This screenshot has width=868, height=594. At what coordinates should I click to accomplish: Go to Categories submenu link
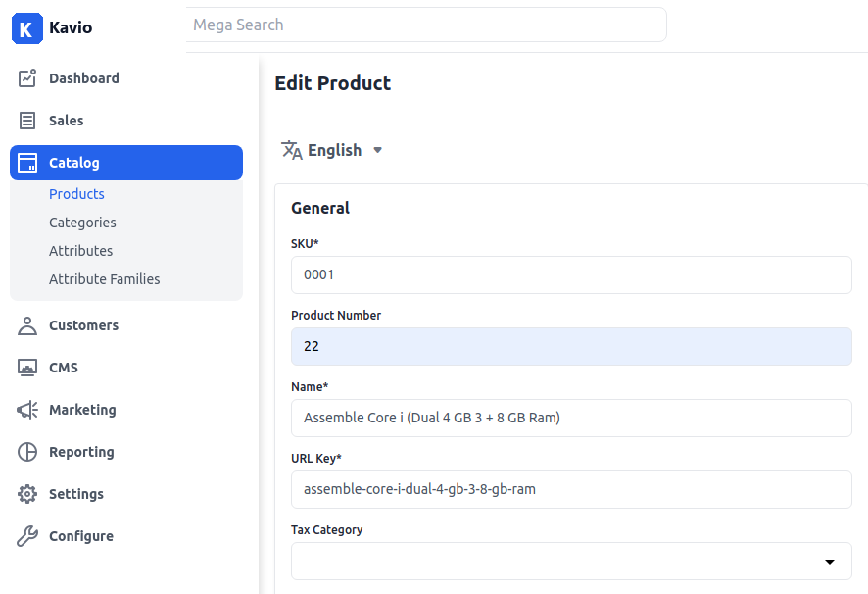82,223
